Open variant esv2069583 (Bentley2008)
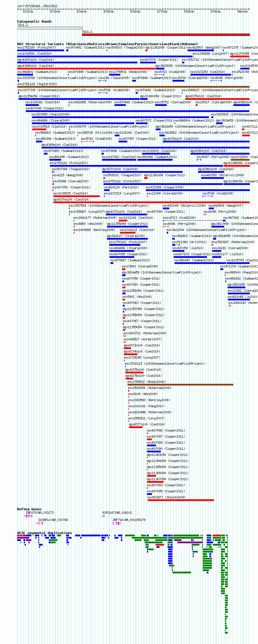The width and height of the screenshot is (258, 644). 149,400
